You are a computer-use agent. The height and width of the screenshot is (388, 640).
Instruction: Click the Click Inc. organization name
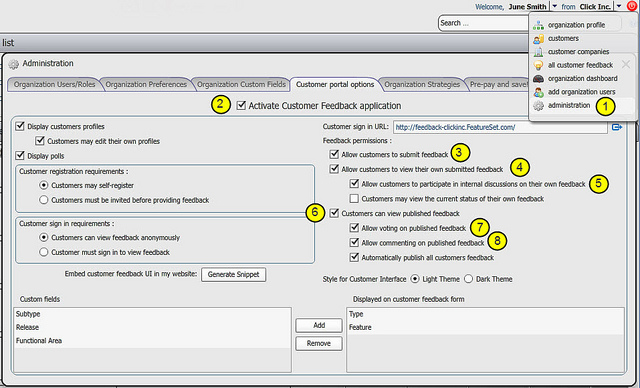(x=595, y=7)
